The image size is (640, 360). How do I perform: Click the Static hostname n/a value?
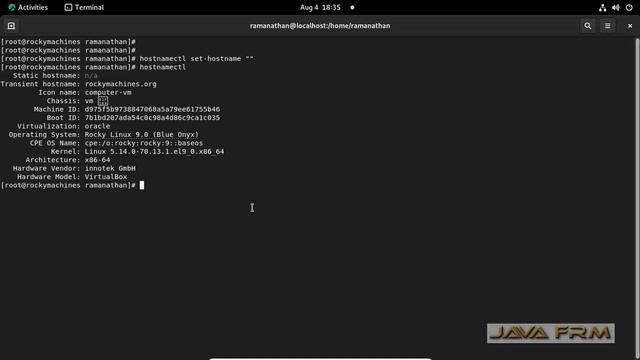point(91,76)
